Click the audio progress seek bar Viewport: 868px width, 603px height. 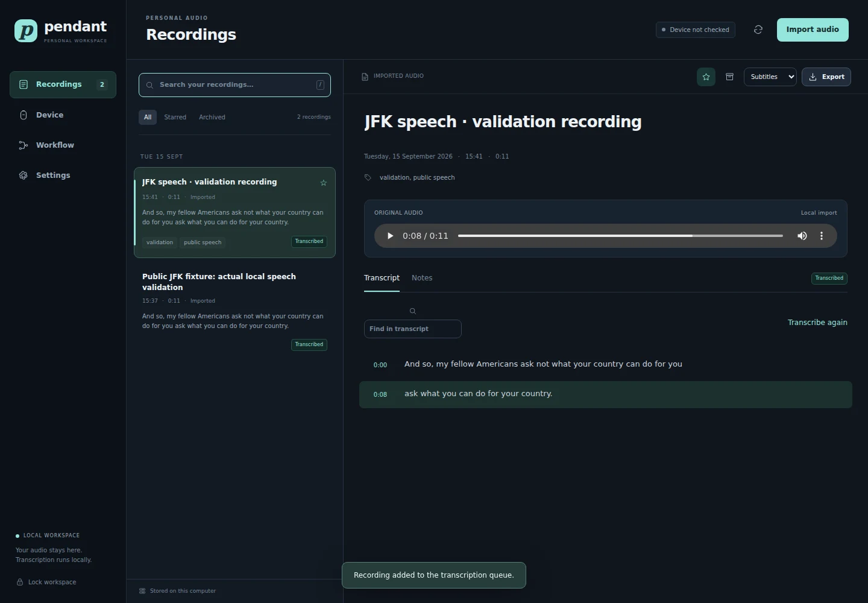coord(620,236)
